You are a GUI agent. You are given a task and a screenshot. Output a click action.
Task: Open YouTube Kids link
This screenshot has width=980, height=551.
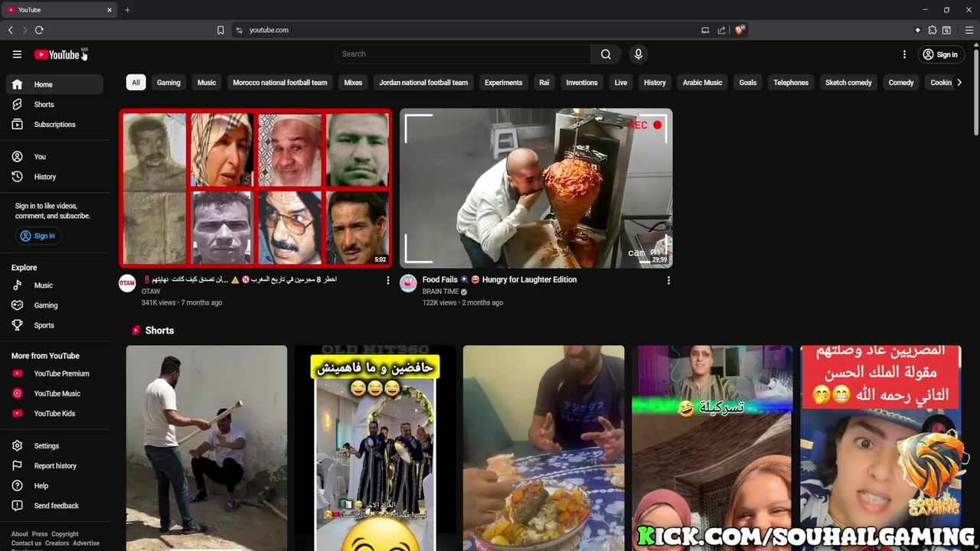tap(54, 413)
